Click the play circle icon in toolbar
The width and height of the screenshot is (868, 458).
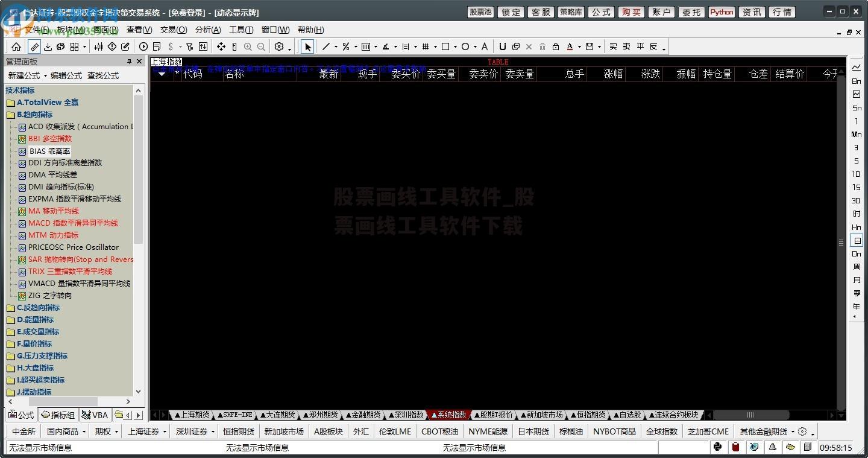[x=143, y=46]
